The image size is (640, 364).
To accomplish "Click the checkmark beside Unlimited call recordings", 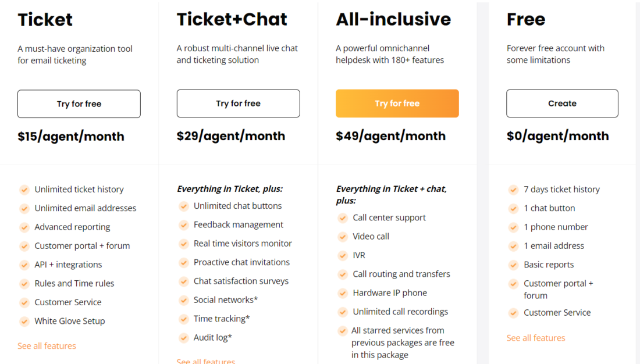I will click(343, 312).
